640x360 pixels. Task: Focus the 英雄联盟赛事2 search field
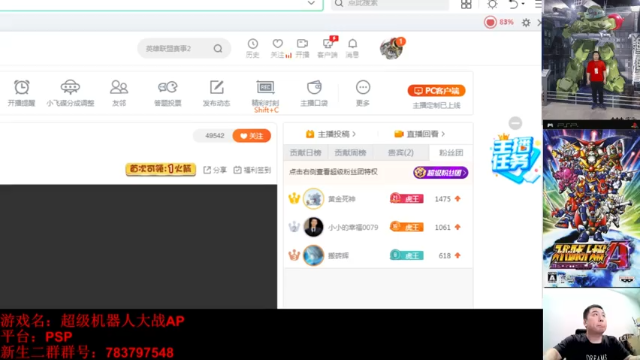pyautogui.click(x=184, y=49)
